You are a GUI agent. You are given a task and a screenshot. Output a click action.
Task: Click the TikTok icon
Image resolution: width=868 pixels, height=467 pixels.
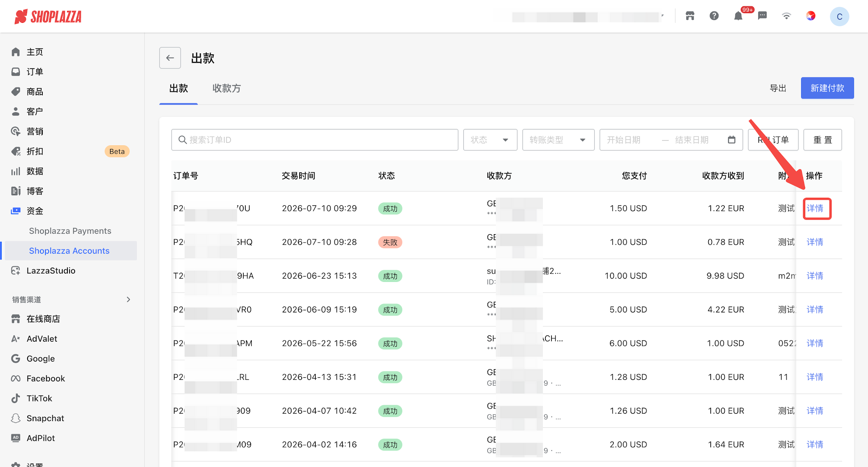[x=16, y=398]
